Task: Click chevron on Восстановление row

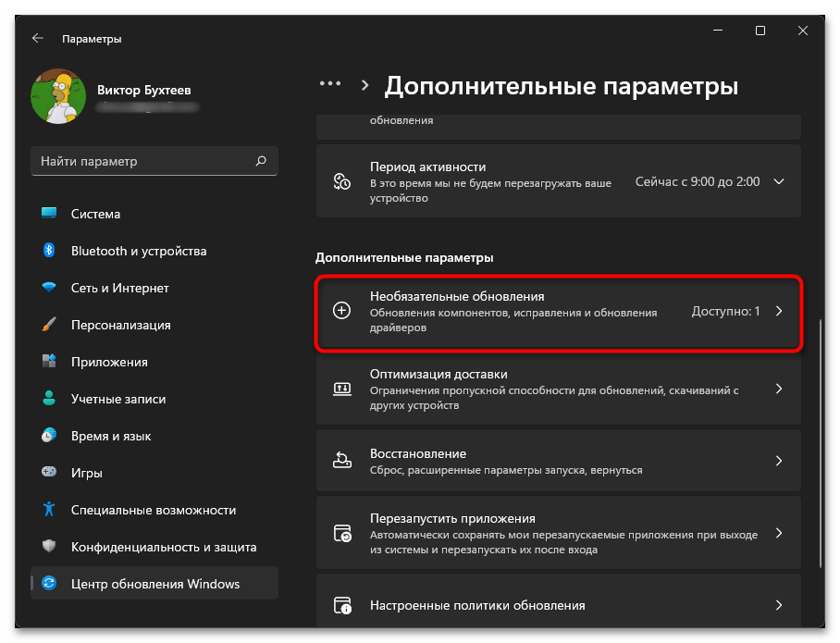Action: click(x=780, y=461)
